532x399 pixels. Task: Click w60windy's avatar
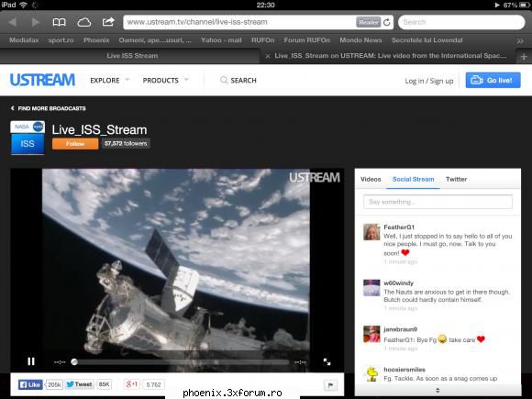coord(371,287)
